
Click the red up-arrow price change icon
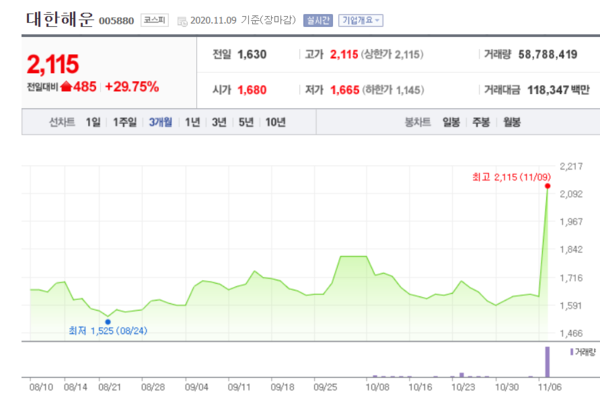coord(66,86)
